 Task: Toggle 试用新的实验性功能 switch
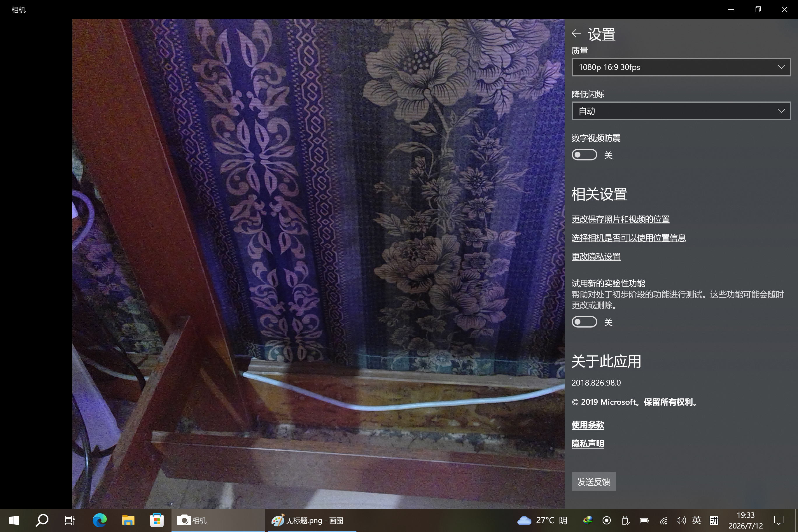click(x=584, y=322)
